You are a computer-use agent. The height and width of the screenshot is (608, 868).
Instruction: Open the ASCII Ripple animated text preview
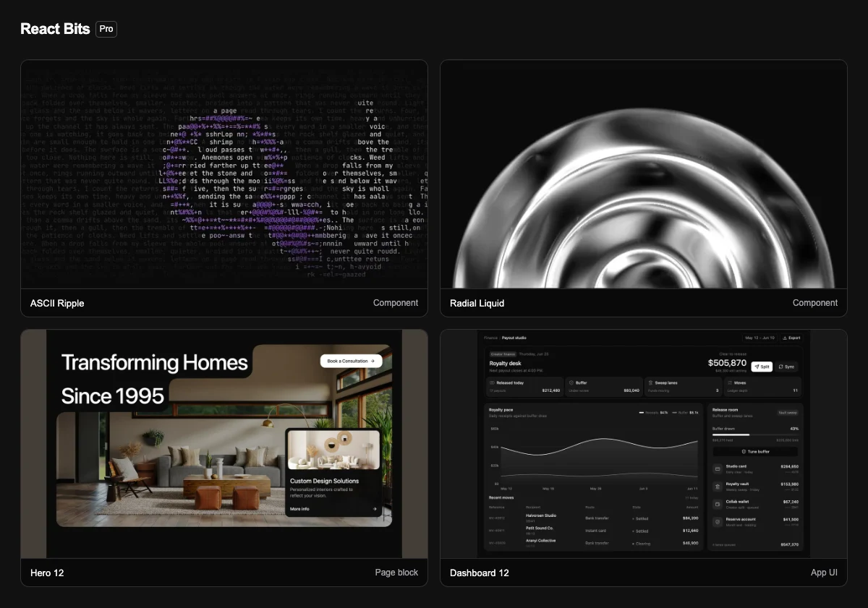coord(224,174)
